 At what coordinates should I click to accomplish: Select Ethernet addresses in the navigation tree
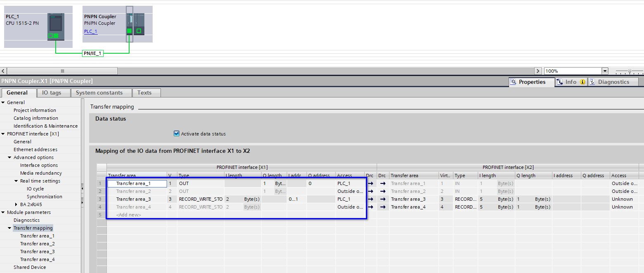point(35,150)
